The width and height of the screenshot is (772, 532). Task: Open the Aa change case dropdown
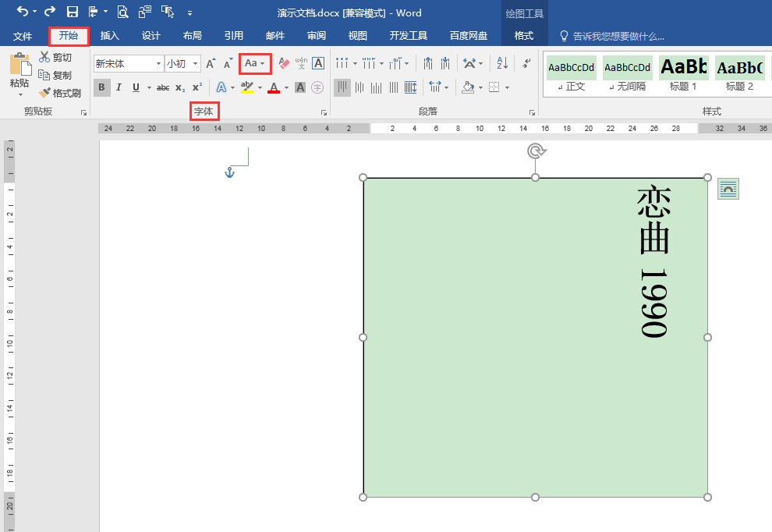[255, 63]
